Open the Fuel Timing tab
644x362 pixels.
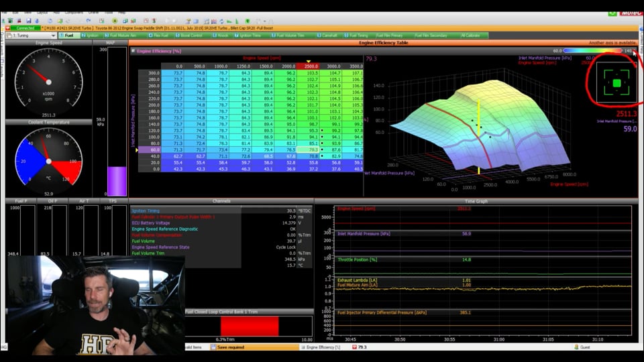pos(356,36)
